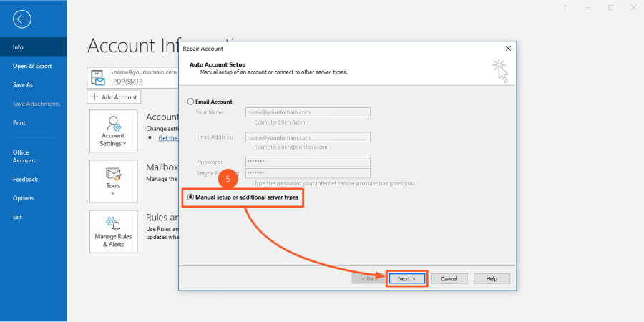Click the Next > button
The width and height of the screenshot is (644, 322).
click(x=406, y=278)
